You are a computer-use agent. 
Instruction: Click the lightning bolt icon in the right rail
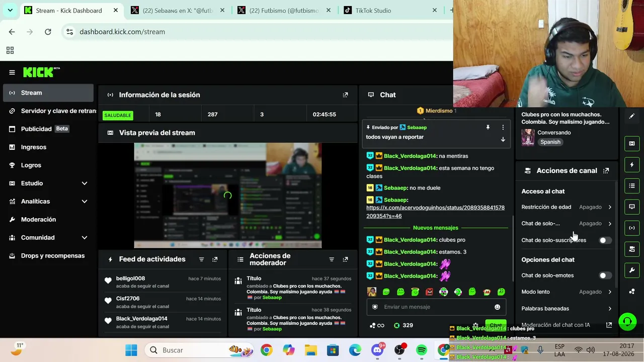click(x=632, y=164)
